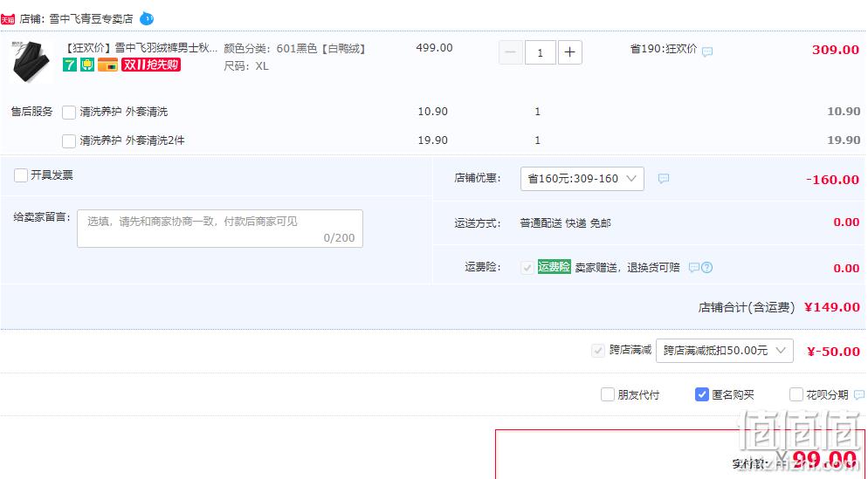This screenshot has height=479, width=868.
Task: Open the 跨店满减抵扣50.00元 dropdown
Action: (724, 351)
